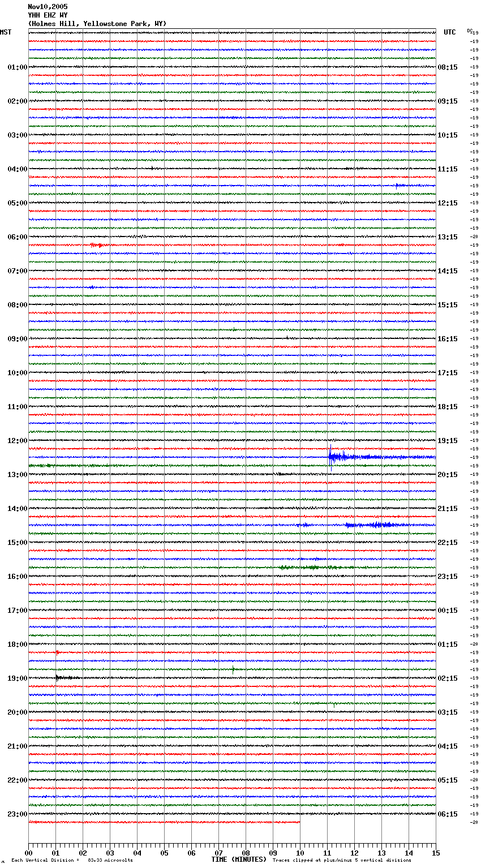
Task: Click the '14:00' MST time label
Action: click(18, 509)
